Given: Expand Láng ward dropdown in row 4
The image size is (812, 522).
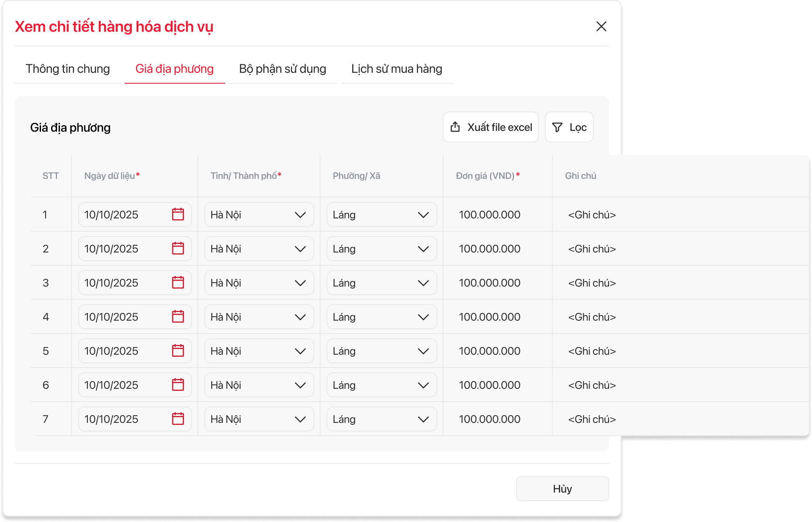Looking at the screenshot, I should [423, 317].
